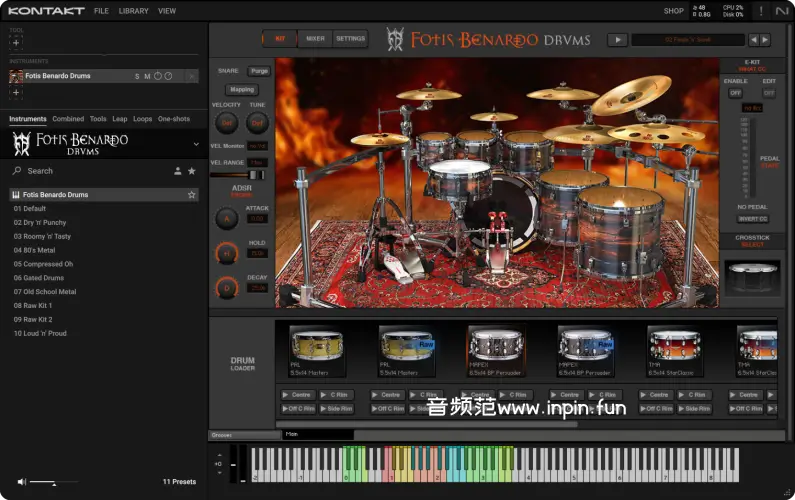The width and height of the screenshot is (795, 500).
Task: Open the CROSSTICK select dropdown
Action: pyautogui.click(x=752, y=244)
